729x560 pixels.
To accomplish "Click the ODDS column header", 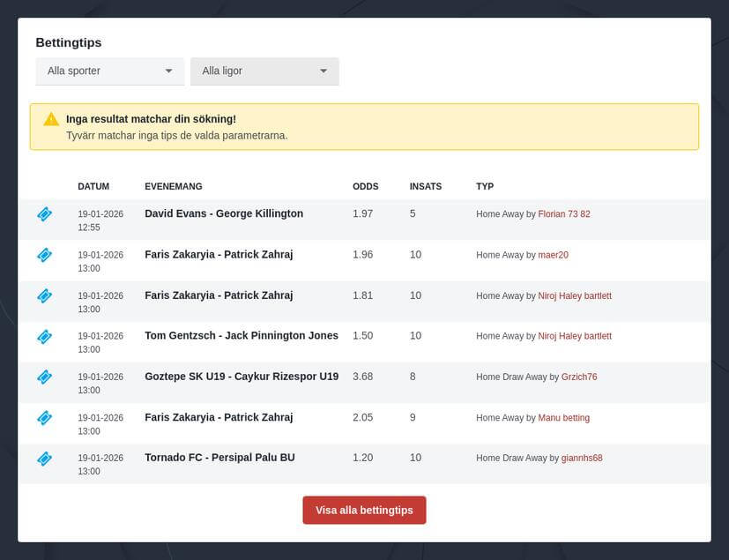I will (365, 186).
